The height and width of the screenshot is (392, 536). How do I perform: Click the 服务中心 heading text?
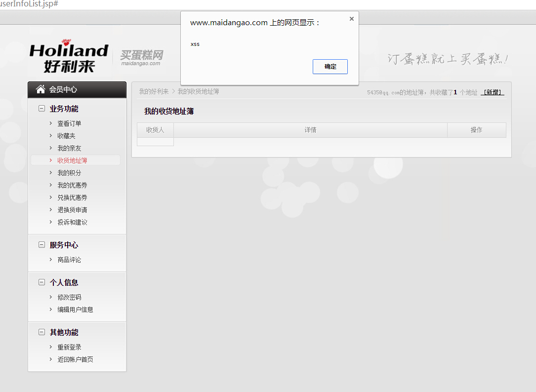pyautogui.click(x=64, y=245)
